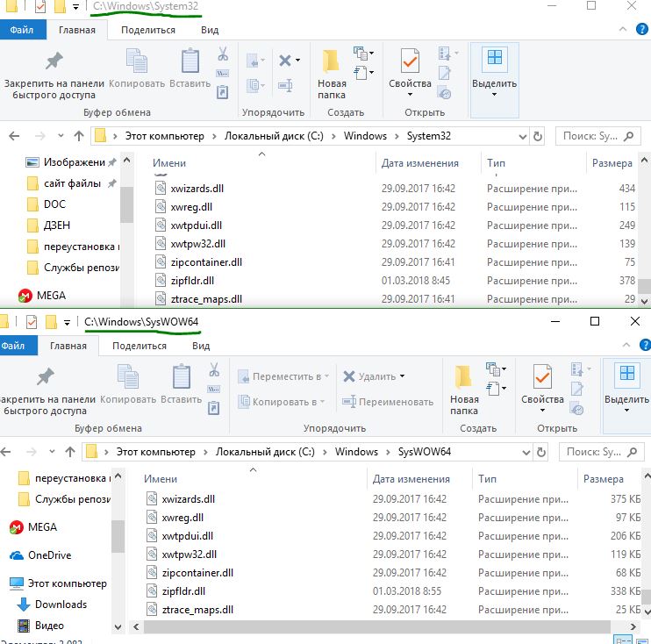Viewport: 651px width, 644px height.
Task: Click scissors Cut icon in SysWOW64 window
Action: click(x=214, y=369)
